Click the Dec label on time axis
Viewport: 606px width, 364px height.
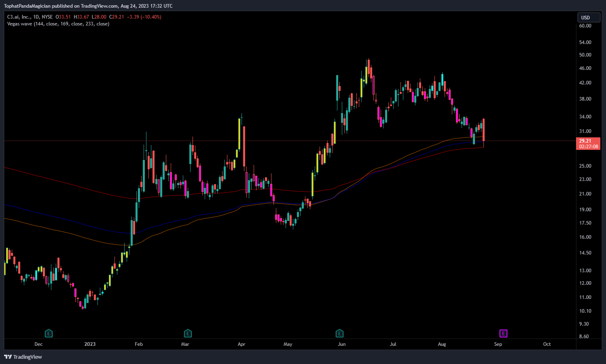coord(38,344)
